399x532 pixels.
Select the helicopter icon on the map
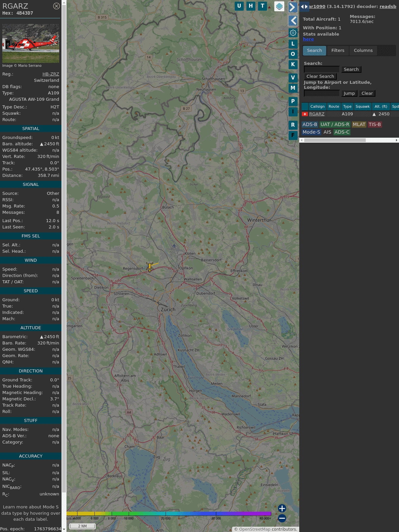(150, 267)
